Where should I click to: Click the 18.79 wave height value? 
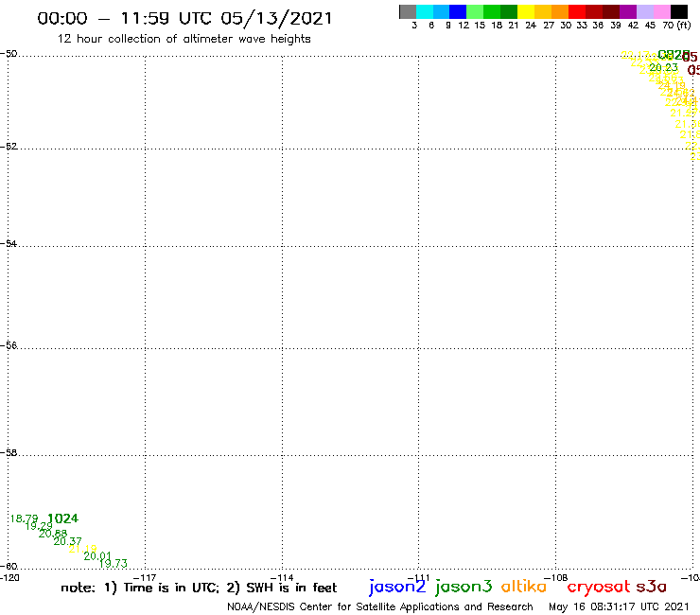click(24, 518)
